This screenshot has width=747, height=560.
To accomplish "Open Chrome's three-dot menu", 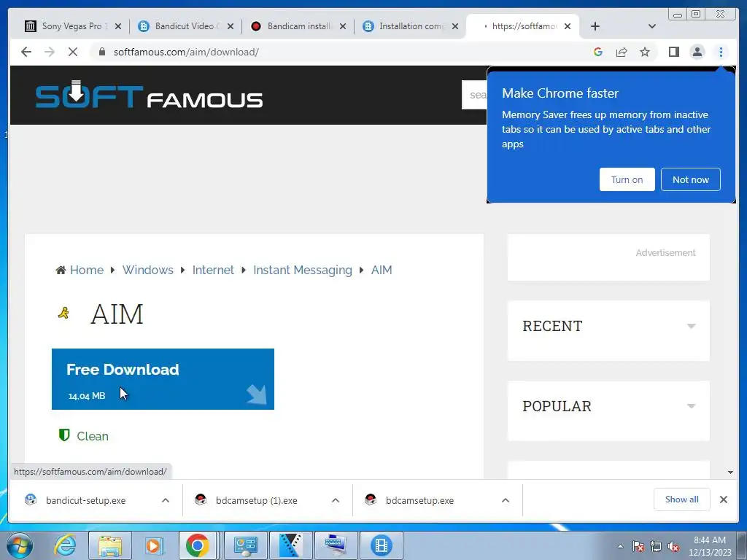I will [x=721, y=52].
